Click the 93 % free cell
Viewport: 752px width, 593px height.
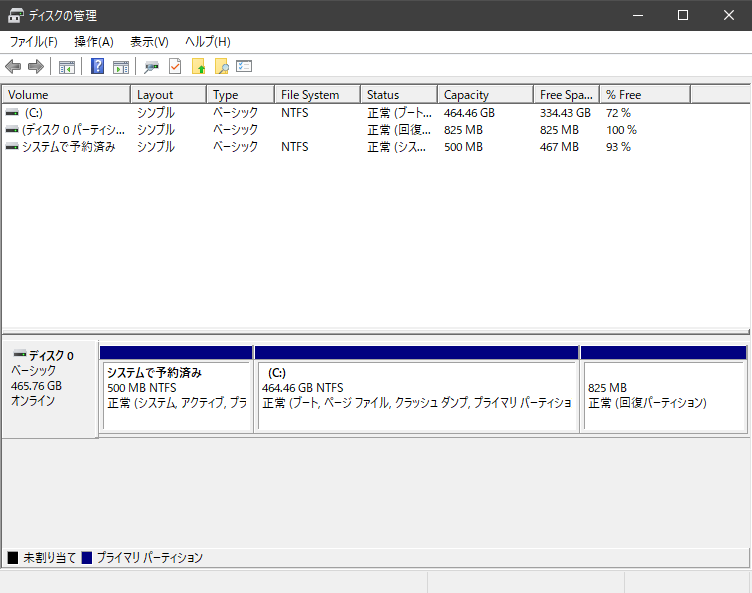pyautogui.click(x=618, y=147)
